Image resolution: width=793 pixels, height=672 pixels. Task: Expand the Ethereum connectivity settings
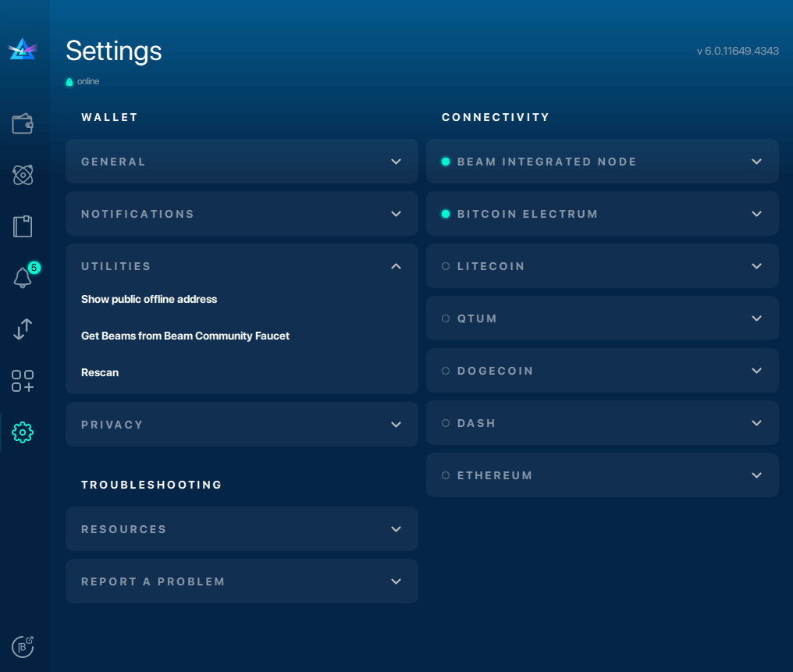[602, 475]
